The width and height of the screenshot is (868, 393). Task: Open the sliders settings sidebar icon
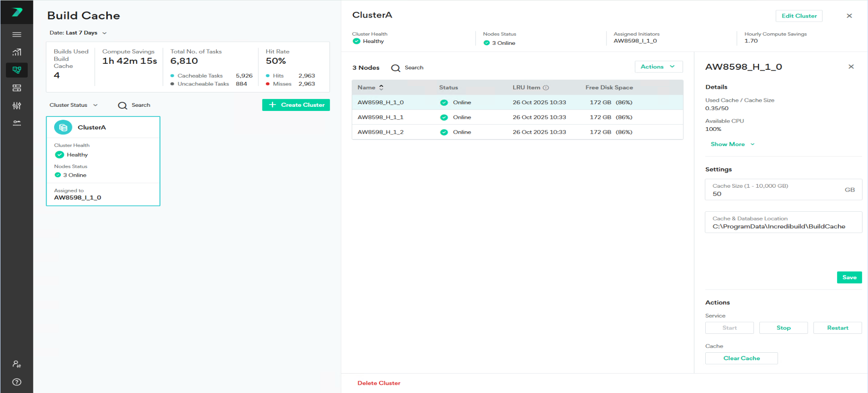[17, 105]
